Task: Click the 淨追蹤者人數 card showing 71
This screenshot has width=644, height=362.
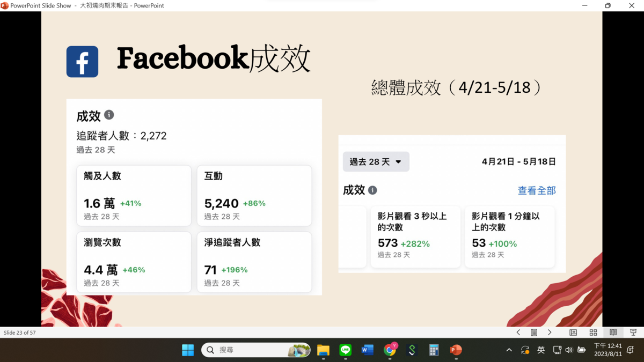Action: [x=254, y=262]
